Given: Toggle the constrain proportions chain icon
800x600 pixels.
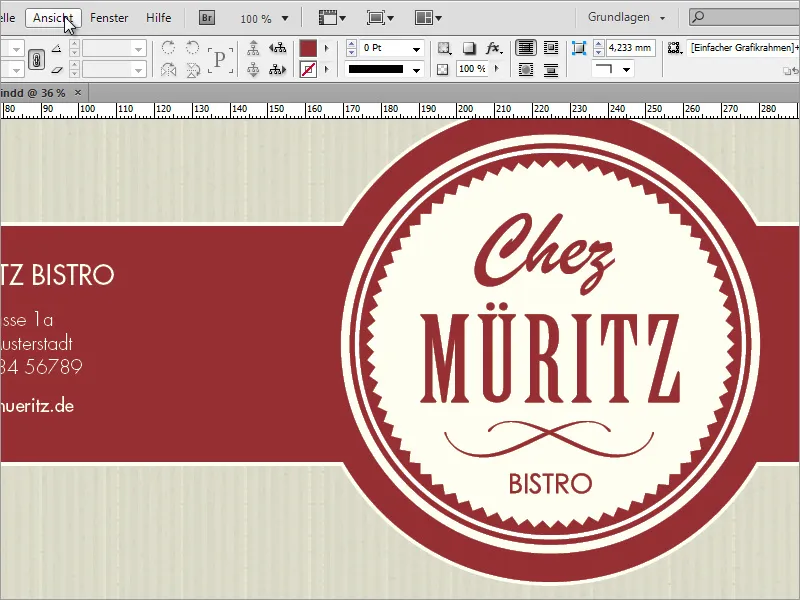Looking at the screenshot, I should [36, 59].
